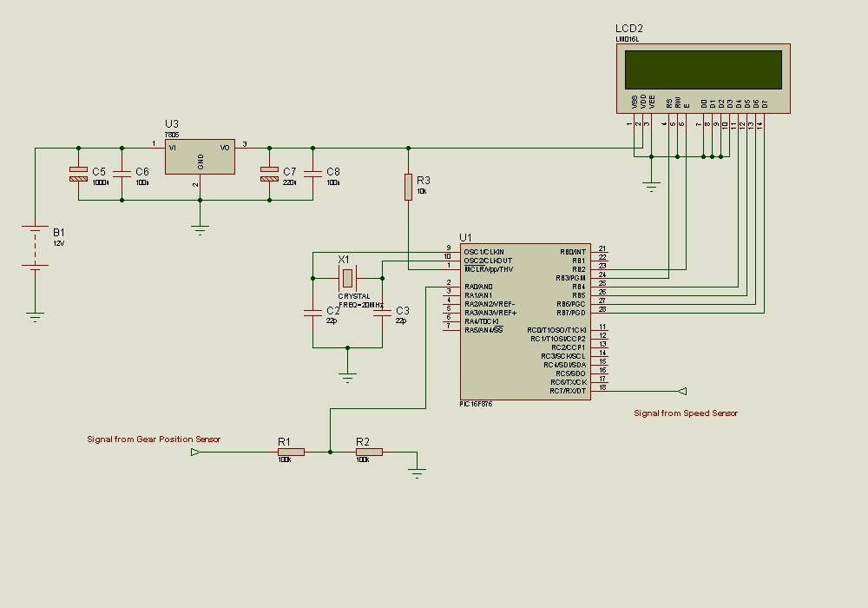Click the 'VI' pin label on U3

pyautogui.click(x=172, y=148)
